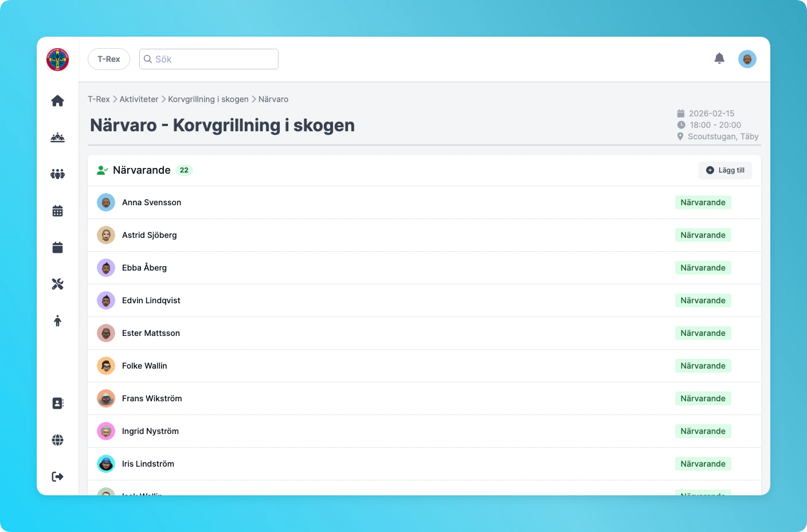The width and height of the screenshot is (807, 532).
Task: Open the campfire group icon in sidebar
Action: [x=57, y=138]
